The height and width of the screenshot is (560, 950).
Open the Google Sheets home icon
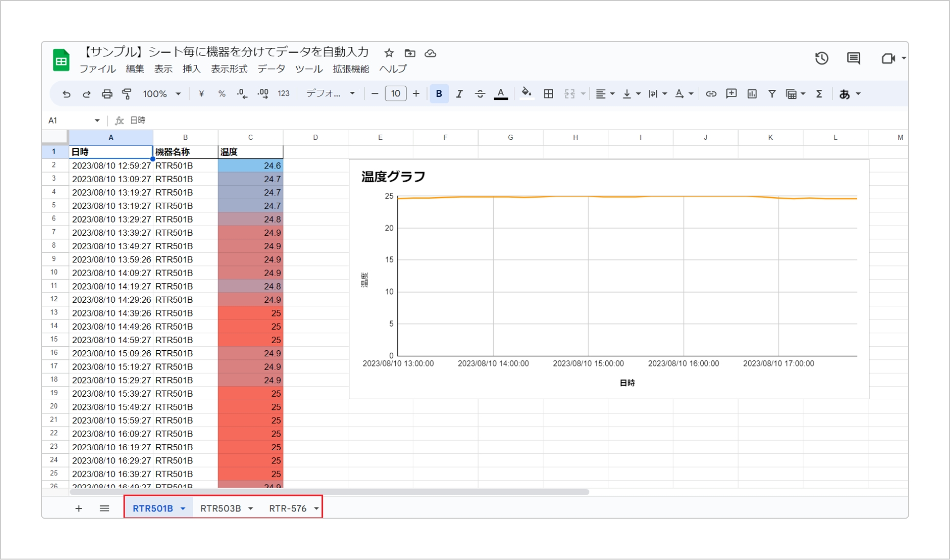(x=61, y=60)
